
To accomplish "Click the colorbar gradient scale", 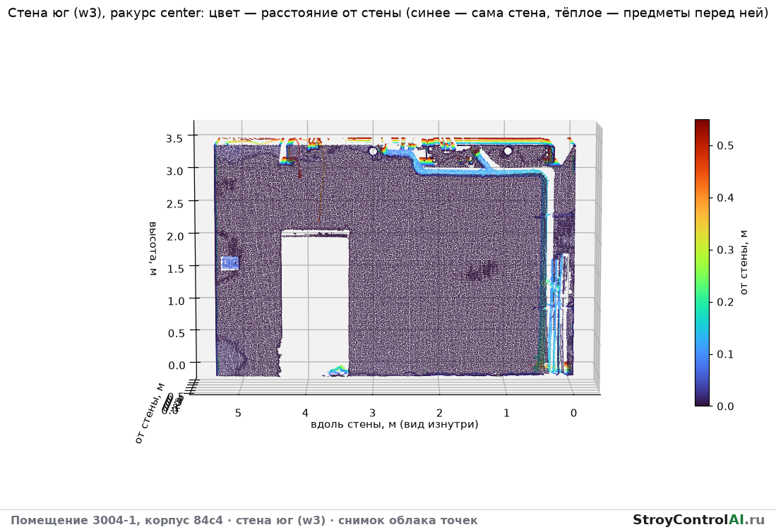I will pyautogui.click(x=702, y=262).
